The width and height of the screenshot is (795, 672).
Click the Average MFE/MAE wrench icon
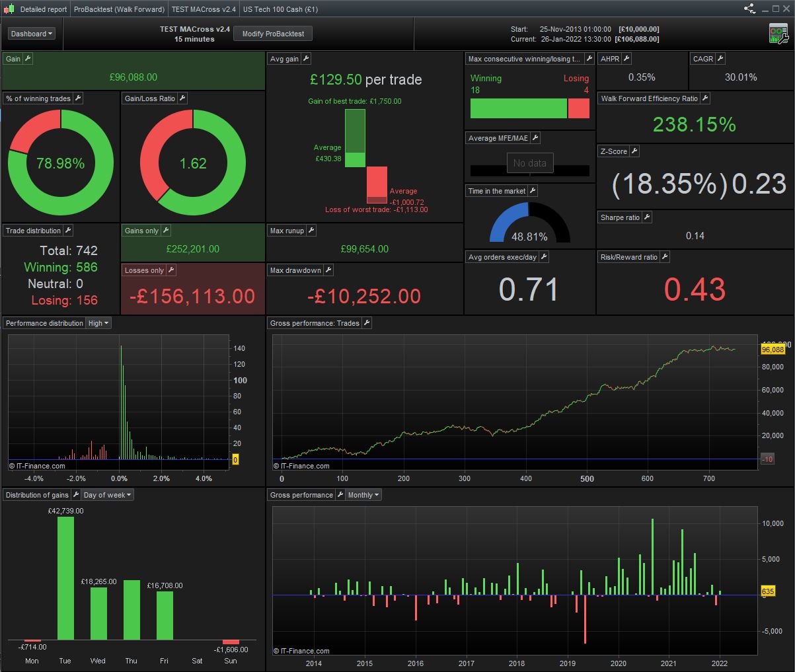pyautogui.click(x=535, y=138)
